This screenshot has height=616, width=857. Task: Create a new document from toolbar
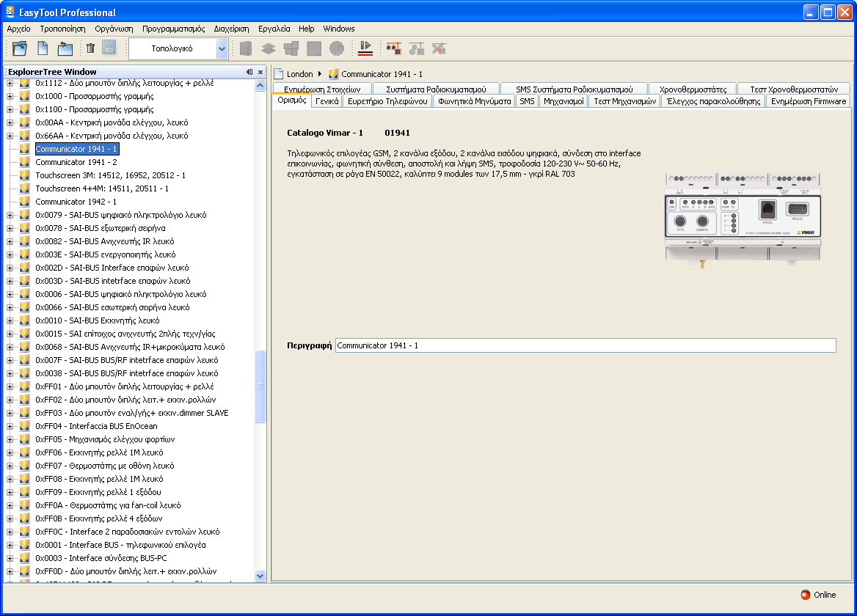(43, 48)
